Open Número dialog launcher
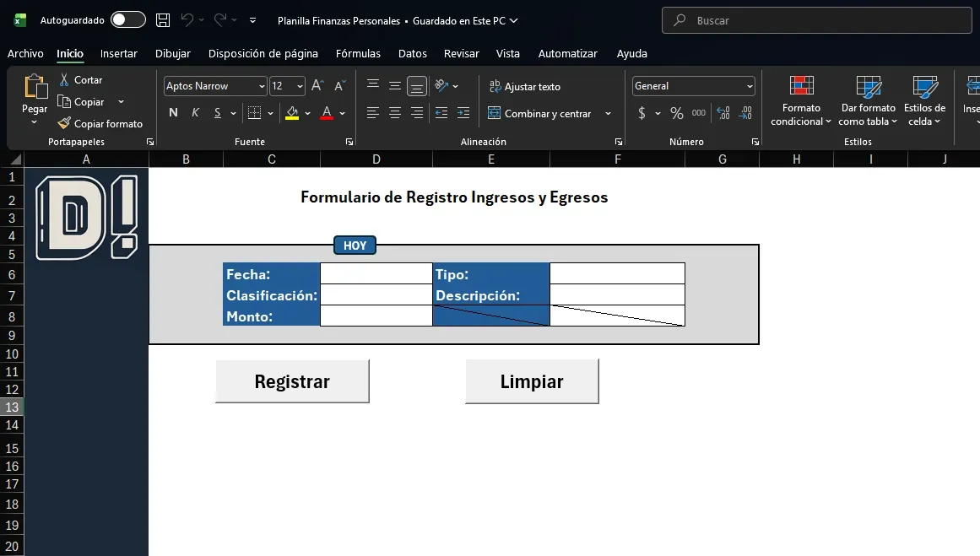The image size is (980, 556). pyautogui.click(x=755, y=142)
